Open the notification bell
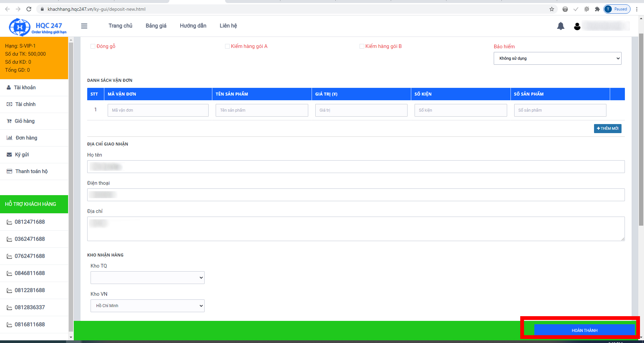644x343 pixels. (x=560, y=26)
